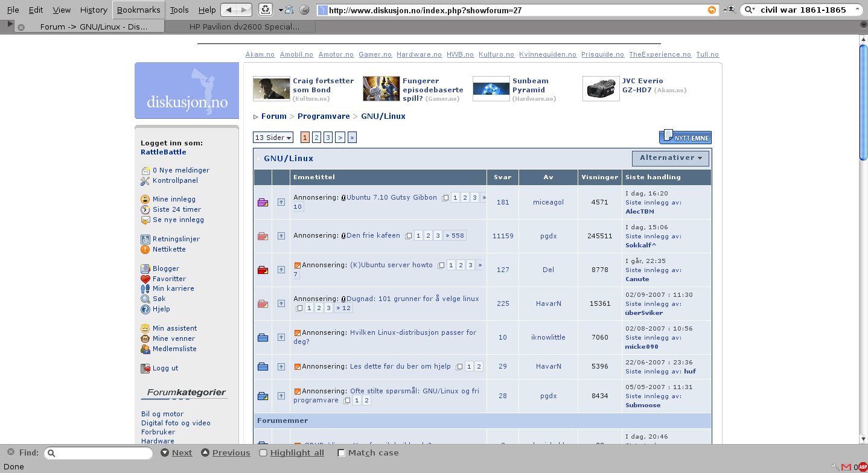
Task: Open the 13 Sider page dropdown
Action: tap(273, 138)
